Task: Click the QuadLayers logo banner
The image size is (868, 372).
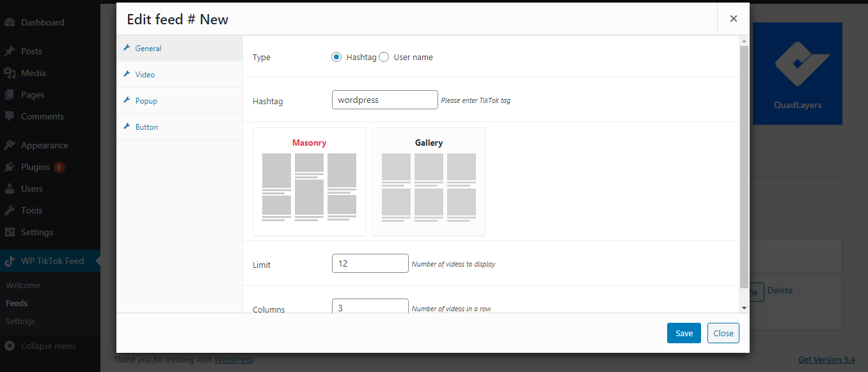Action: (797, 74)
